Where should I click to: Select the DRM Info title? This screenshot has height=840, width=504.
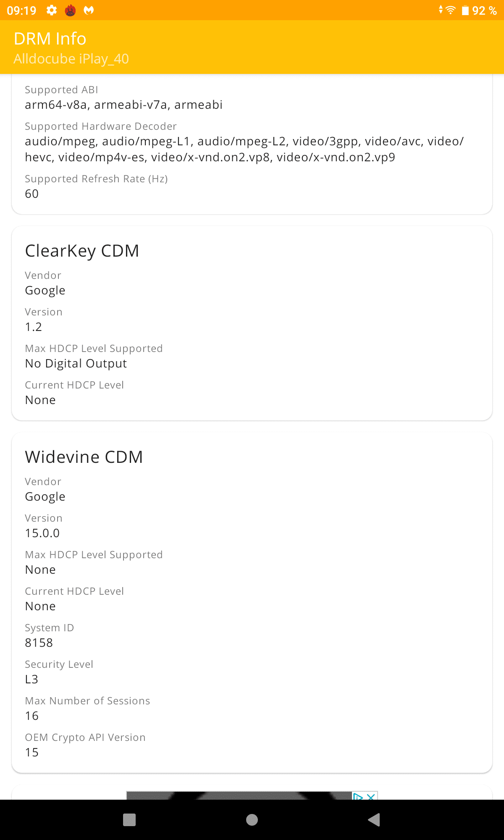coord(50,39)
